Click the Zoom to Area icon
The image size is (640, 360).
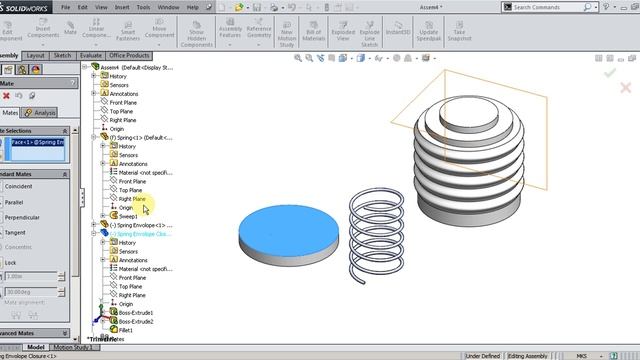coord(309,58)
